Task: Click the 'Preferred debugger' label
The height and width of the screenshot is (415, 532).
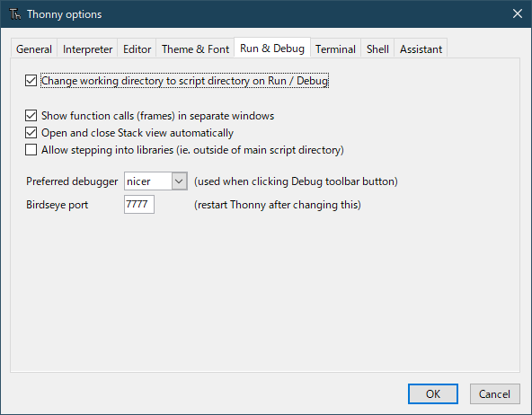Action: click(72, 181)
